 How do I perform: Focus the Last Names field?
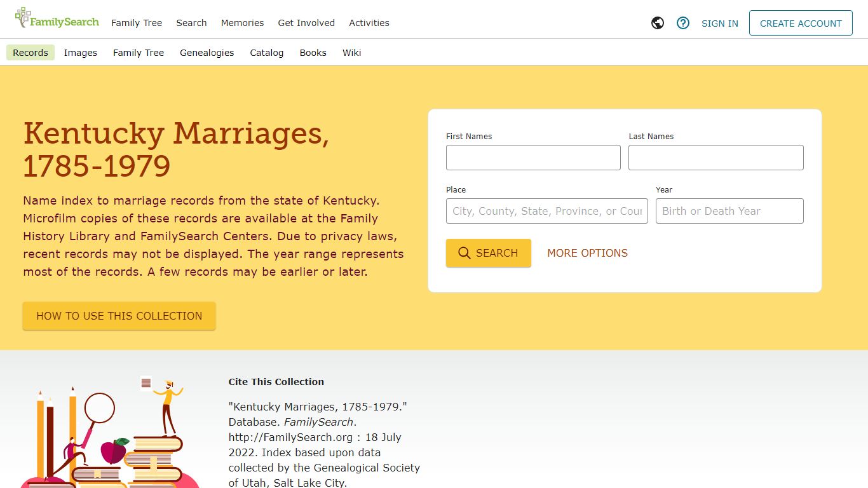tap(715, 158)
